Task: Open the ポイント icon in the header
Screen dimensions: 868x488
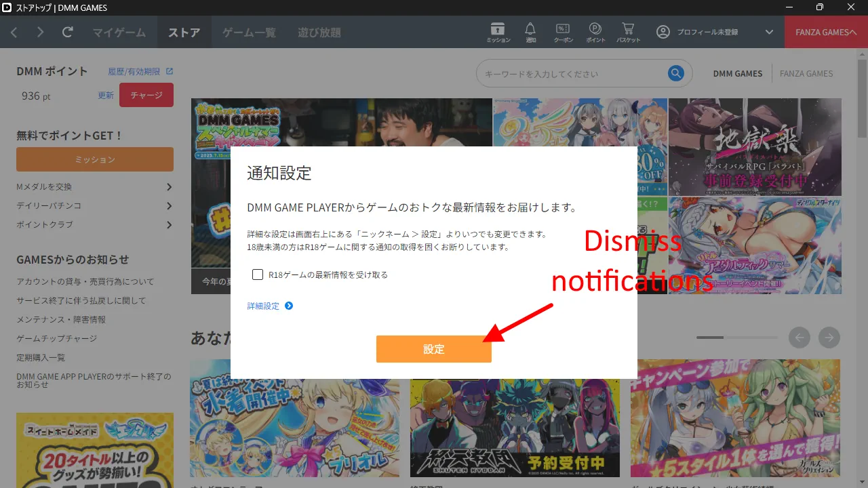Action: click(x=595, y=32)
